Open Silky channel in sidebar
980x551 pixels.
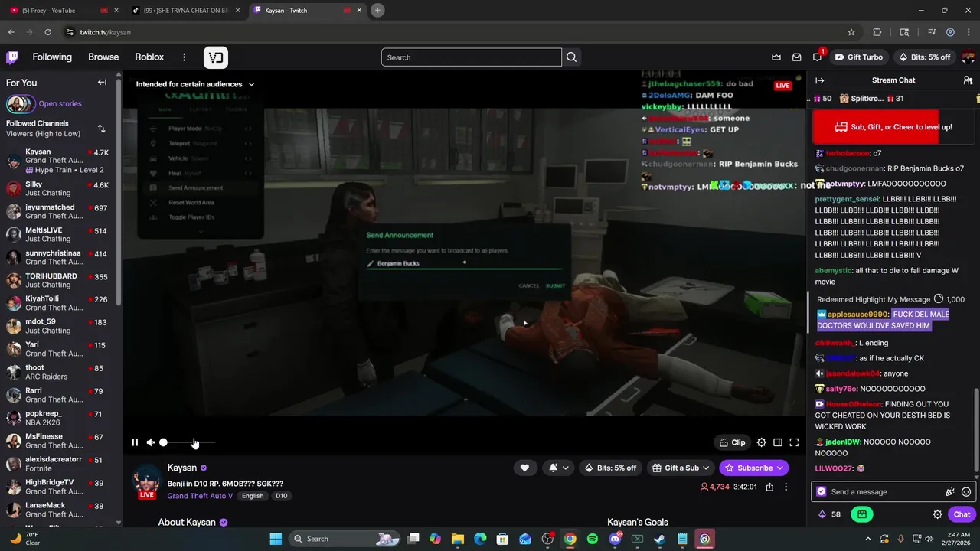coord(59,188)
